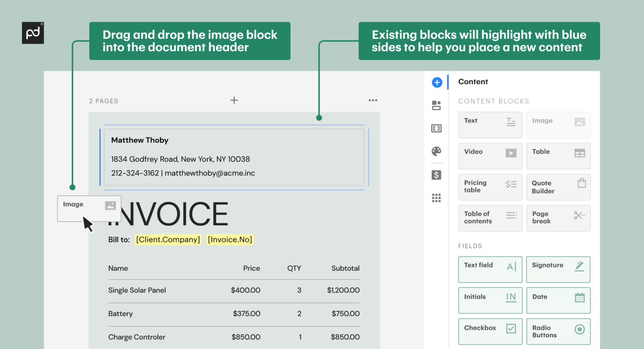Insert a Pricing table block
This screenshot has width=644, height=349.
[490, 187]
